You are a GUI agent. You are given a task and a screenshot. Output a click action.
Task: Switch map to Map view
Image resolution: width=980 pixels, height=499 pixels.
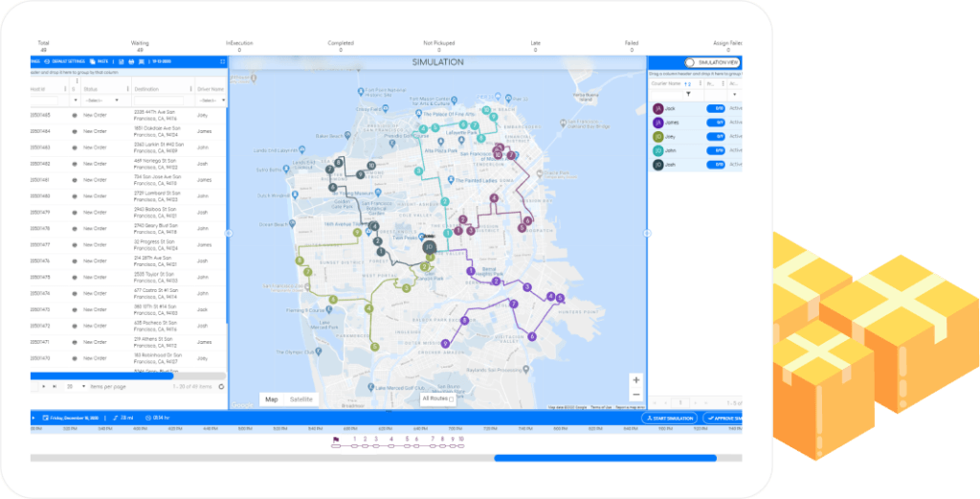pos(272,399)
